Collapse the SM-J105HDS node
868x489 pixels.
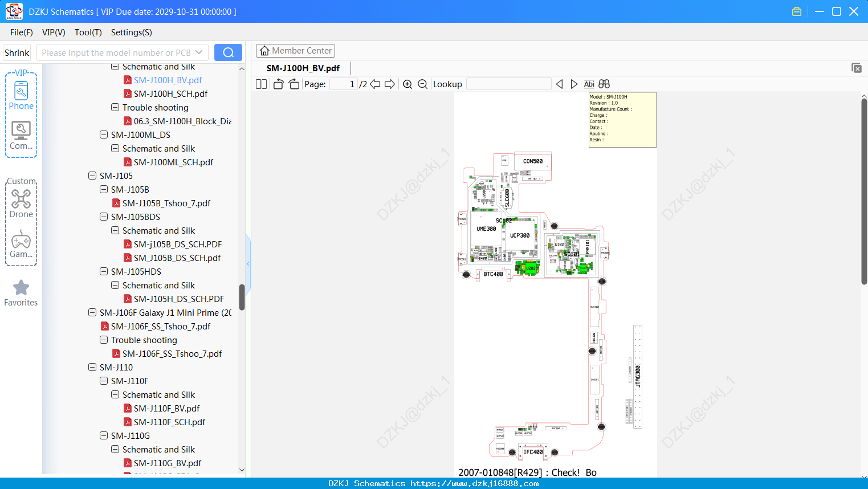tap(104, 271)
